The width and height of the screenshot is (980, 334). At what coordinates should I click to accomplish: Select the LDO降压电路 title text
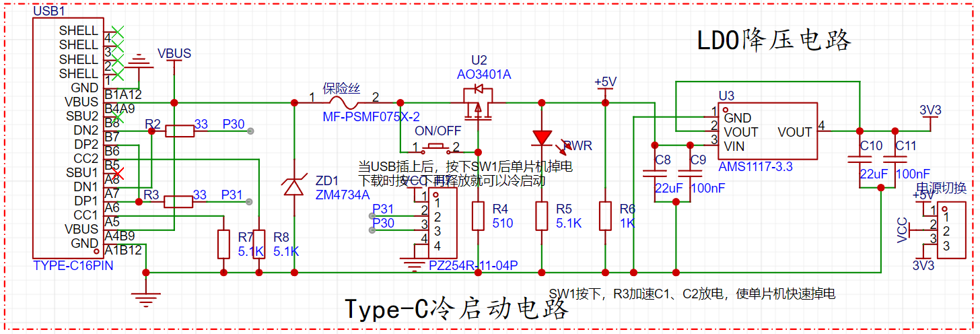(774, 40)
